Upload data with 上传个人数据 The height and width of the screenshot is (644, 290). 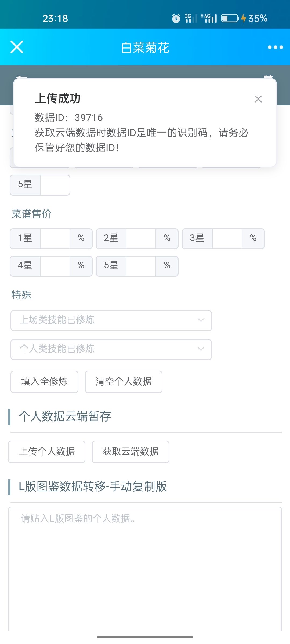47,452
